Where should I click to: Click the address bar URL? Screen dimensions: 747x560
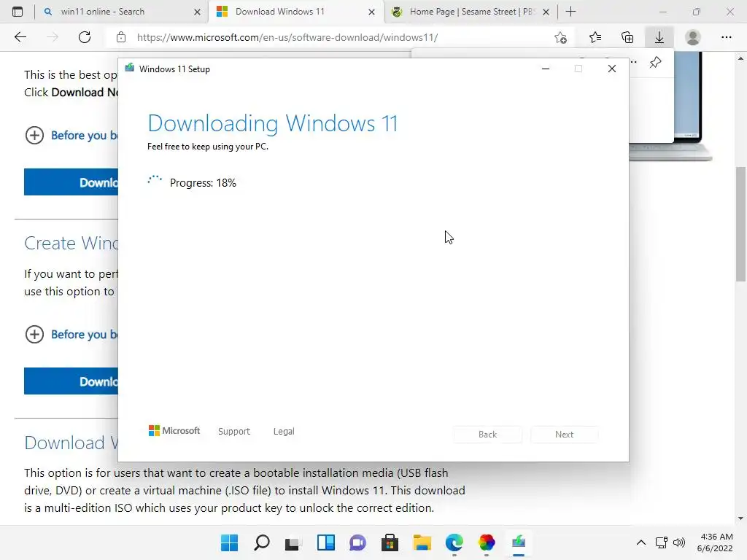point(287,37)
